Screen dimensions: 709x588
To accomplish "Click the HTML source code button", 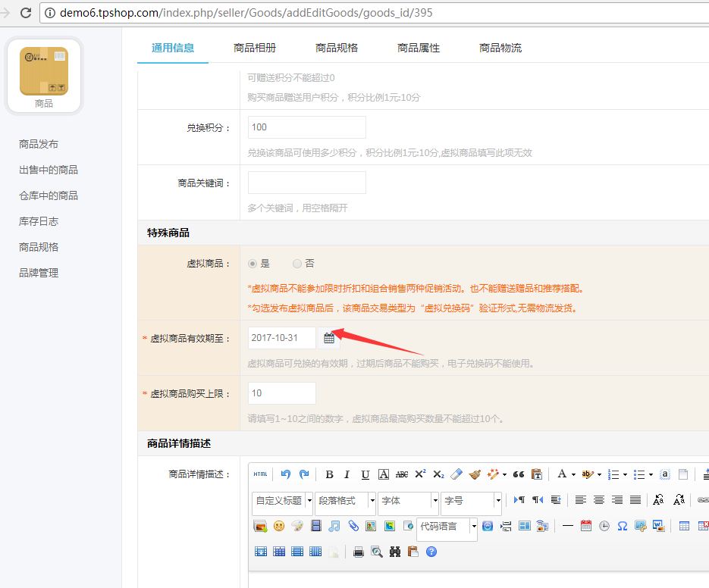I will point(260,474).
